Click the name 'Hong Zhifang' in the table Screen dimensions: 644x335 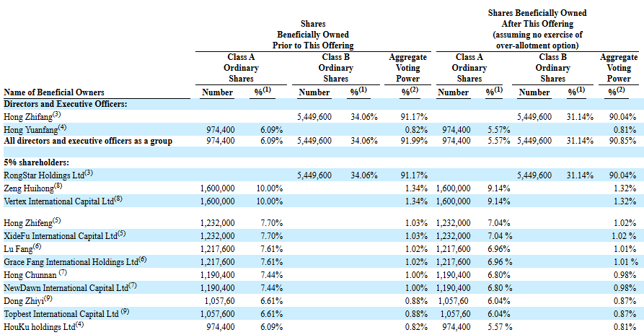[28, 117]
